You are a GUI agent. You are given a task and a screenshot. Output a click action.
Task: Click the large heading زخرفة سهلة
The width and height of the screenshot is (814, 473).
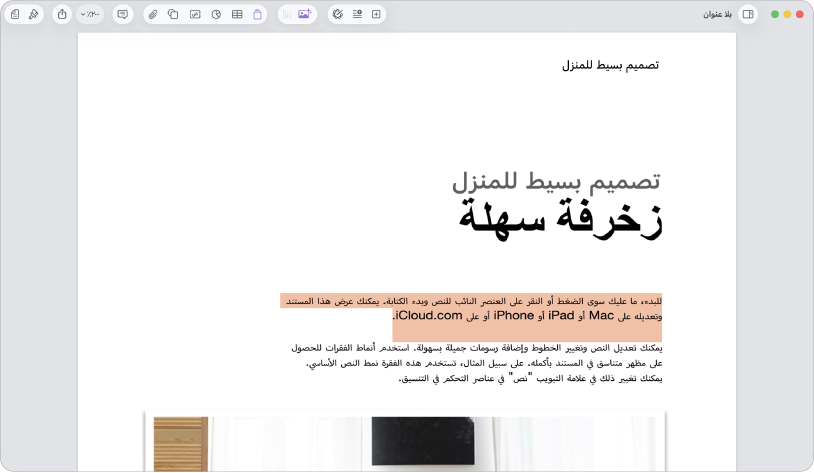(561, 219)
